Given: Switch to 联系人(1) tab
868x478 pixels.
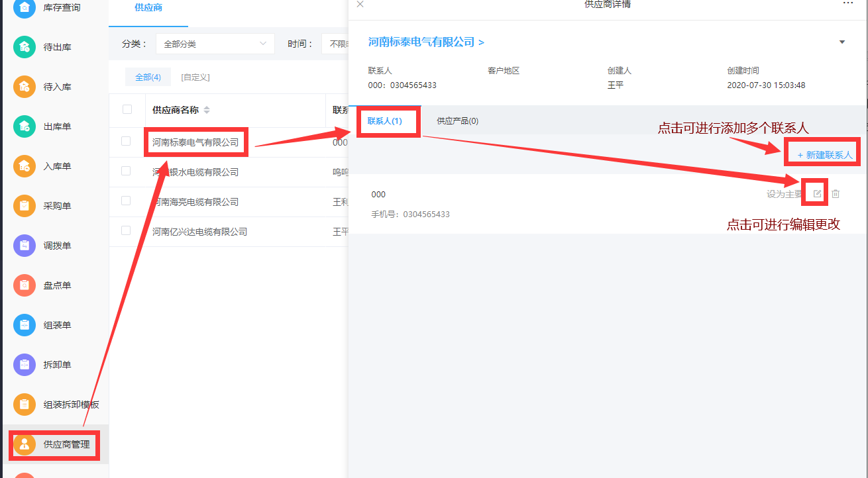Looking at the screenshot, I should (x=385, y=121).
